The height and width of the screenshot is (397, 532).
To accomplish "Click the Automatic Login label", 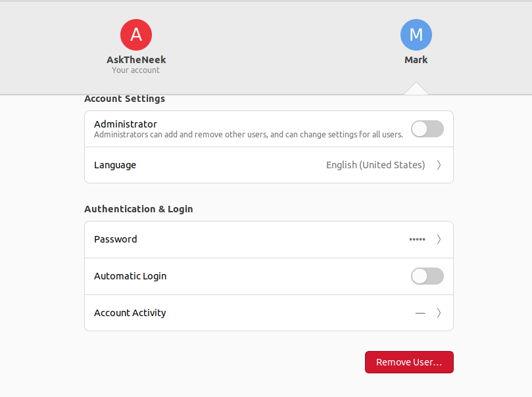I will [130, 276].
